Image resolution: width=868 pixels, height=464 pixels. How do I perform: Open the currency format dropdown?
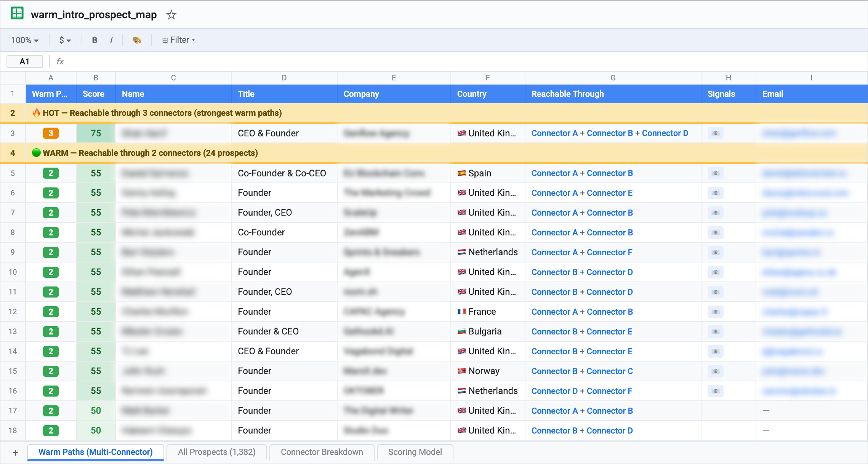point(65,40)
